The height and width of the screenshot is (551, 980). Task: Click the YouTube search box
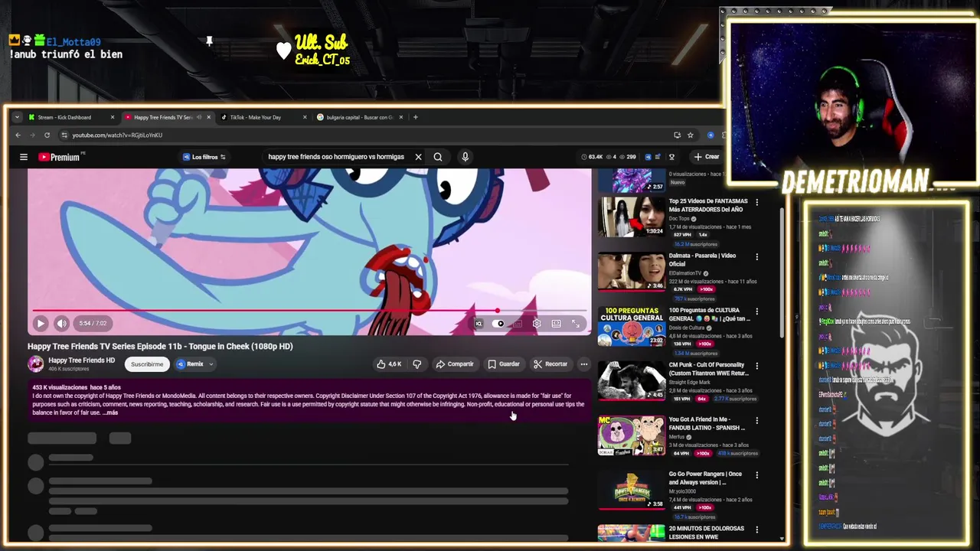tap(335, 157)
